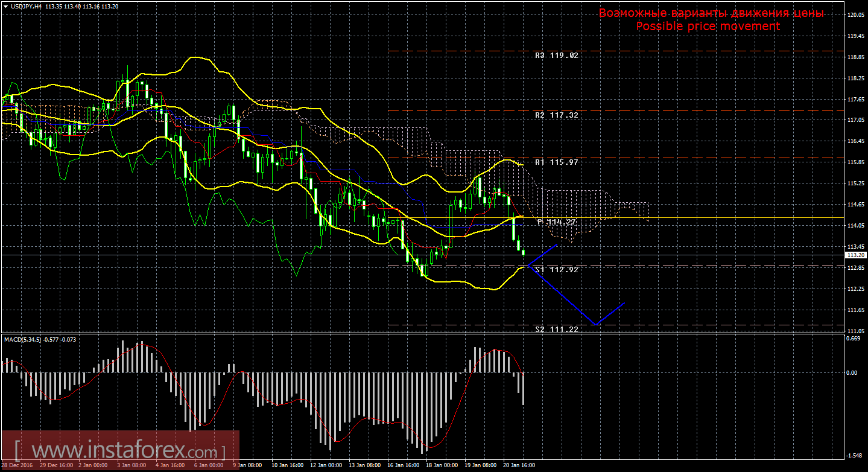Click the 12 Jan 00:00 time axis label

point(325,465)
